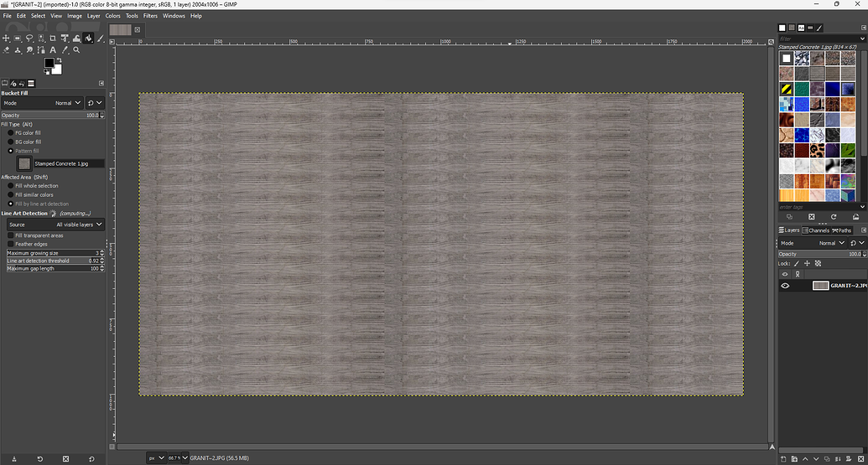
Task: Select the Fuzzy Select tool
Action: coord(41,39)
